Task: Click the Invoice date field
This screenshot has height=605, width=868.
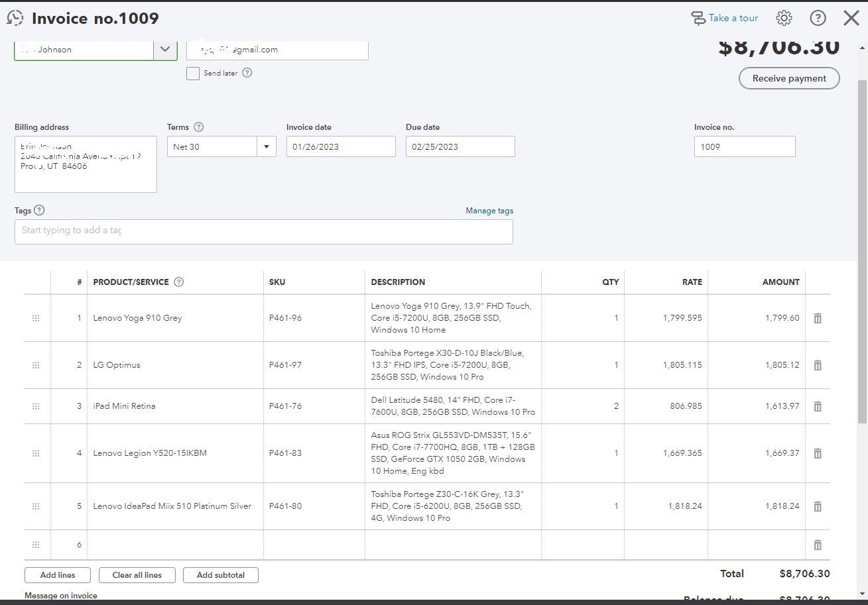Action: (341, 146)
